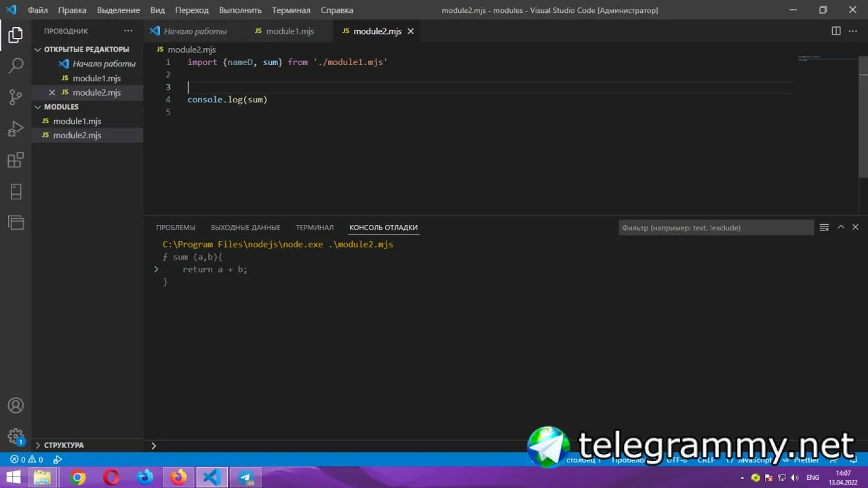This screenshot has height=488, width=868.
Task: Collapse the MODULES folder section
Action: [87, 107]
